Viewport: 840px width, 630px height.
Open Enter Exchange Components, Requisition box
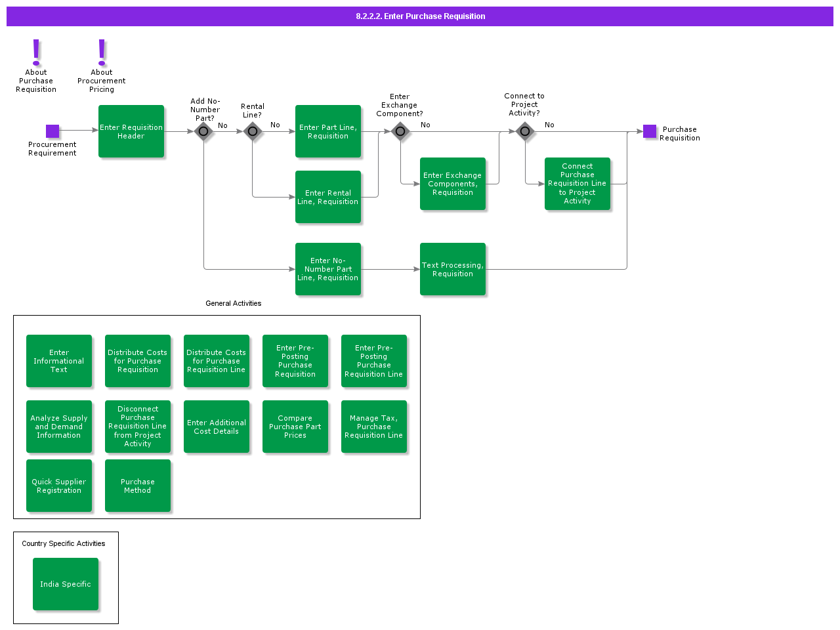pos(453,184)
